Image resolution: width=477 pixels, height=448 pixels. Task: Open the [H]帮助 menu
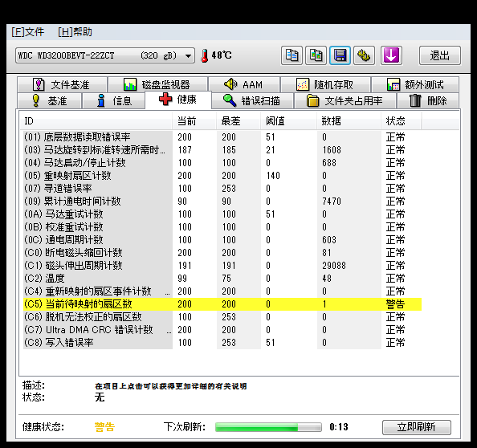coord(75,32)
